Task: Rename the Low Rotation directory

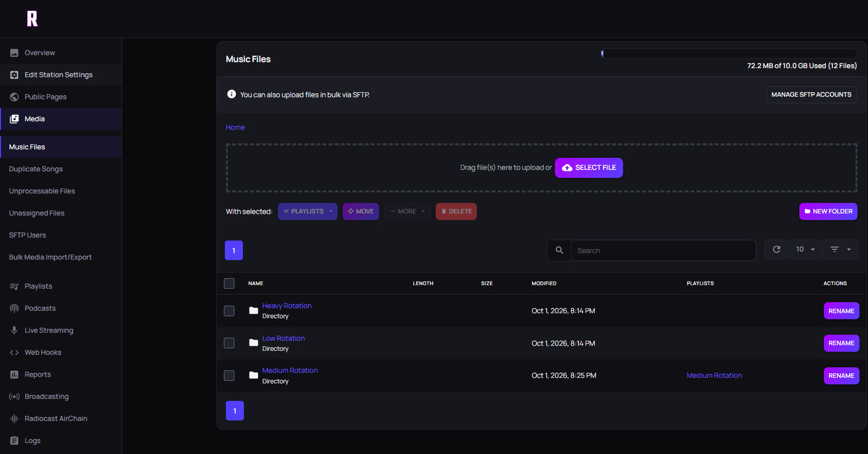Action: point(841,343)
